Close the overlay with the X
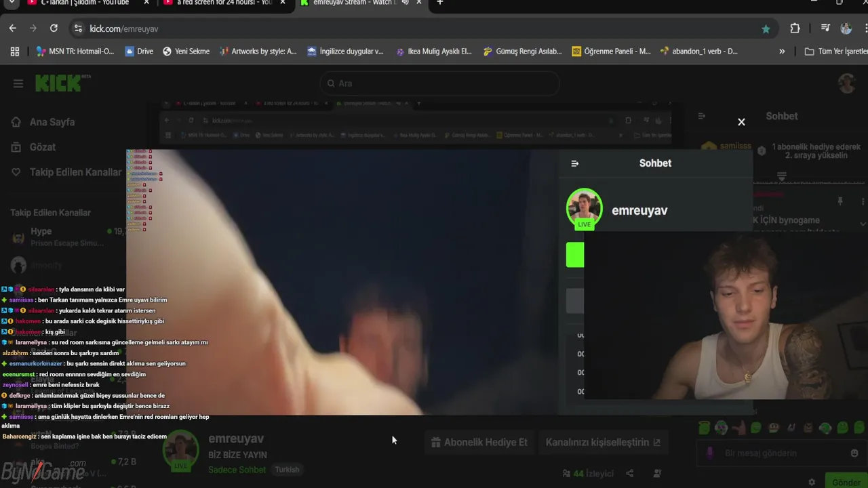This screenshot has height=488, width=868. tap(741, 122)
